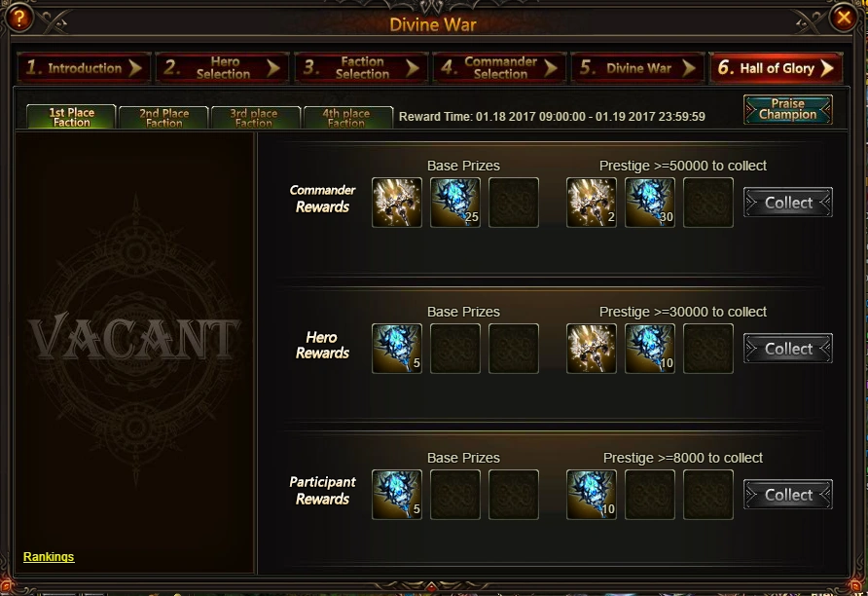The image size is (868, 596).
Task: Select Hero prestige armor reward icon
Action: (x=592, y=349)
